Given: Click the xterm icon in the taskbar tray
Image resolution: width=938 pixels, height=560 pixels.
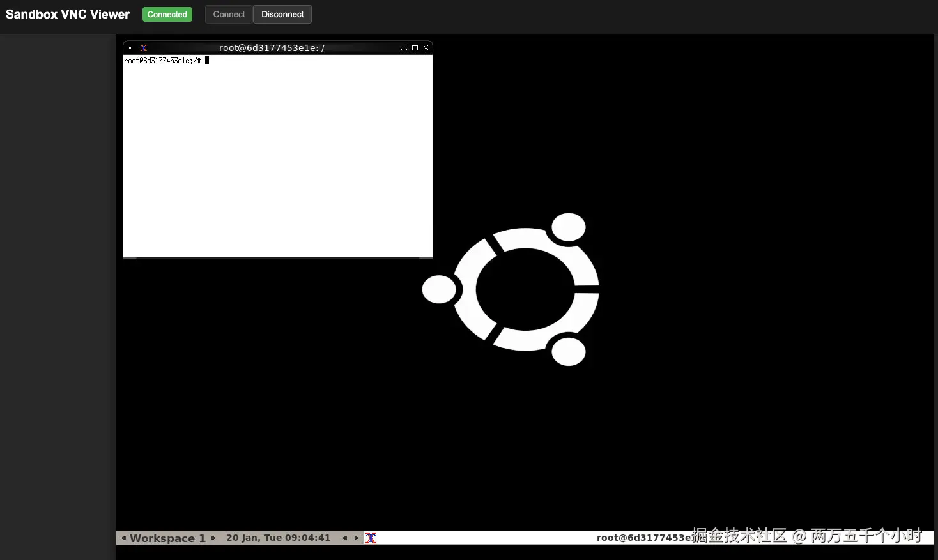Looking at the screenshot, I should (371, 538).
